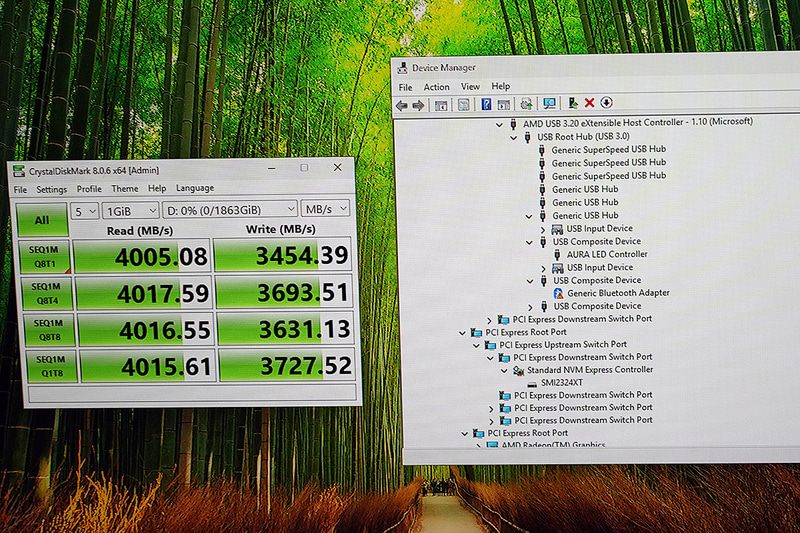This screenshot has height=533, width=800.
Task: Click the SMI2324XT disk drive icon
Action: click(532, 384)
